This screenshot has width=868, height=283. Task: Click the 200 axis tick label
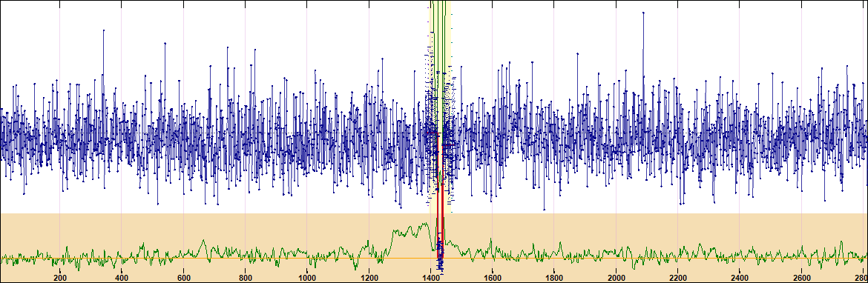[x=60, y=278]
